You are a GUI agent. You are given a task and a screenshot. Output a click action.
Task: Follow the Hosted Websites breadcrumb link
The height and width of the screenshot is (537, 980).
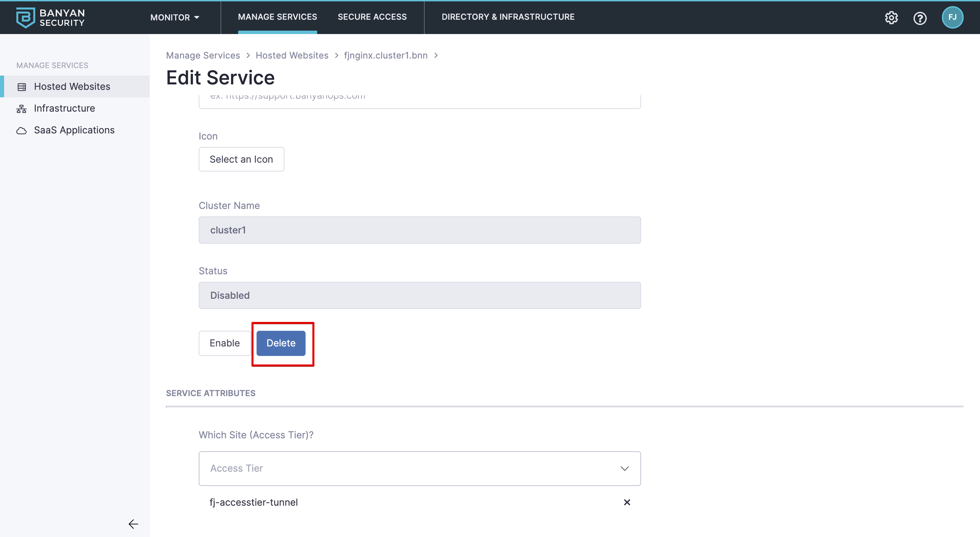click(291, 55)
